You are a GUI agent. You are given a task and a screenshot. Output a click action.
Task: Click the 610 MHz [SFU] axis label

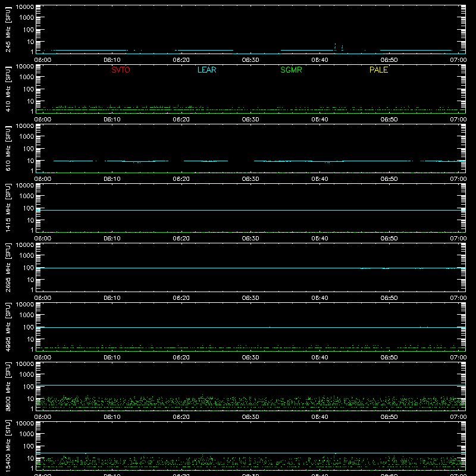click(8, 148)
